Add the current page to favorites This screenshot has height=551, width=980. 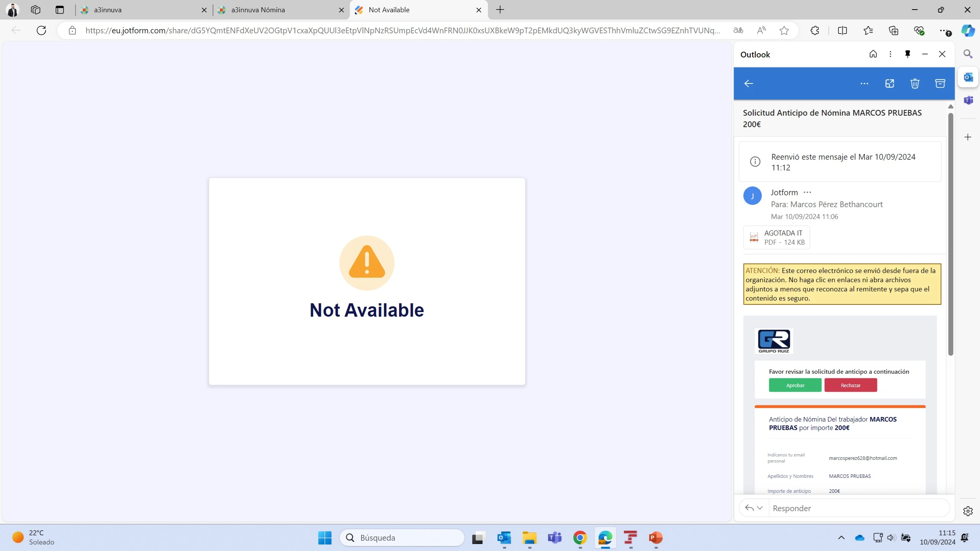(x=784, y=31)
